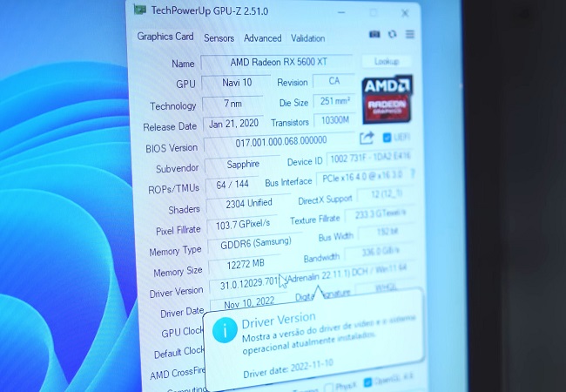Click the GPU-Z app icon in title bar
566x392 pixels.
click(x=139, y=10)
